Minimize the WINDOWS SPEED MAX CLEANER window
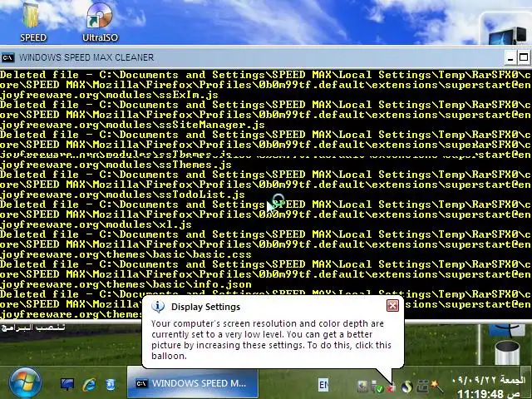Image resolution: width=532 pixels, height=399 pixels. coord(510,57)
